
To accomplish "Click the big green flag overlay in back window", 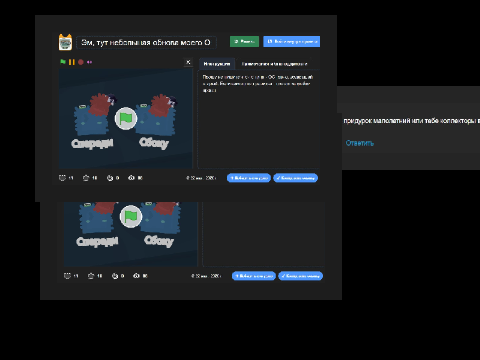I will pos(131,216).
